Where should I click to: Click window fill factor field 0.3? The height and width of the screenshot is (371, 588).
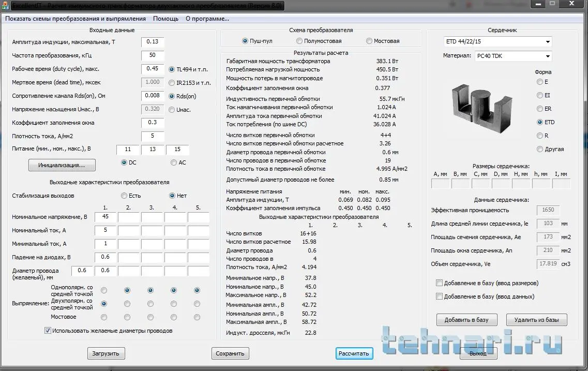tap(153, 122)
